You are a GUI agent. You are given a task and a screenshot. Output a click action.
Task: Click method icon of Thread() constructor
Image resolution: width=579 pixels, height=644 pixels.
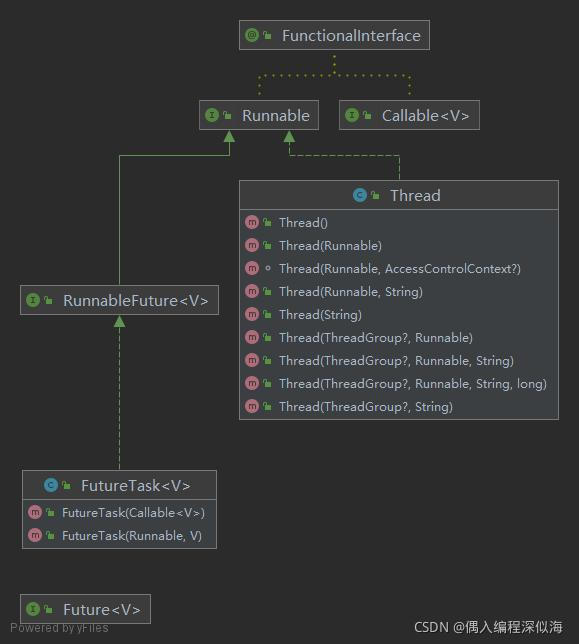pos(252,223)
